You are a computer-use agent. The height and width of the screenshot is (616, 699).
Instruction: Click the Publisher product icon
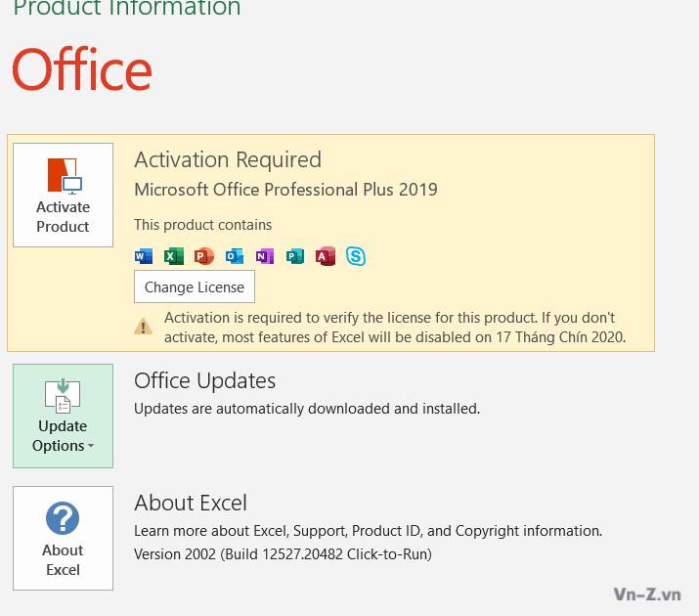295,256
